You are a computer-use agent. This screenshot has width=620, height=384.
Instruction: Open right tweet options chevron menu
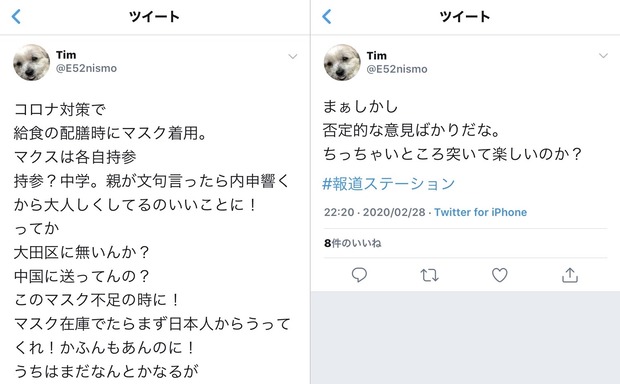(x=603, y=56)
